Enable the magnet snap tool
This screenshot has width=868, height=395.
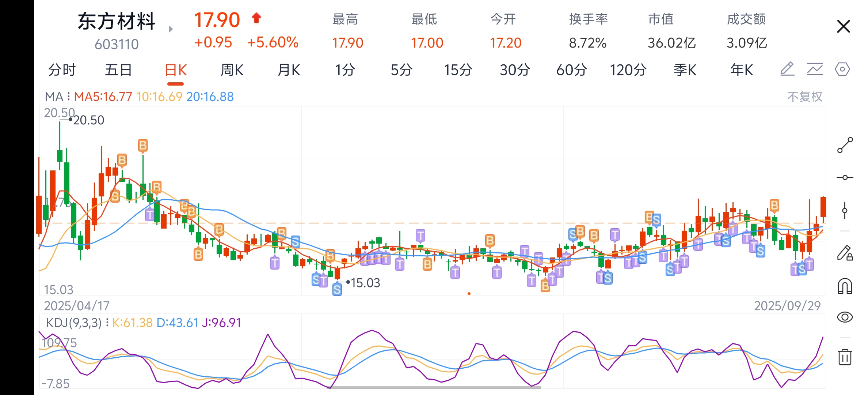[845, 286]
